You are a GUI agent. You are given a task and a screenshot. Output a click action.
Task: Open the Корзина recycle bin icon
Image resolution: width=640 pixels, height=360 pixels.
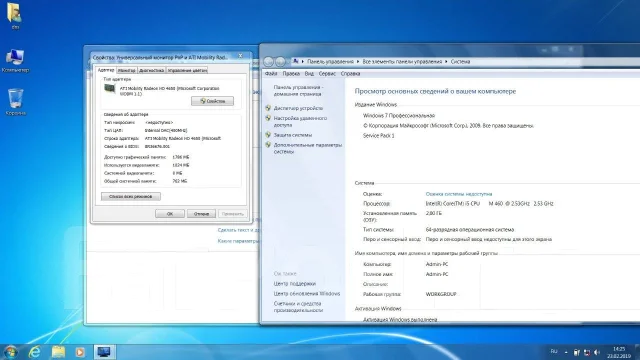click(16, 102)
